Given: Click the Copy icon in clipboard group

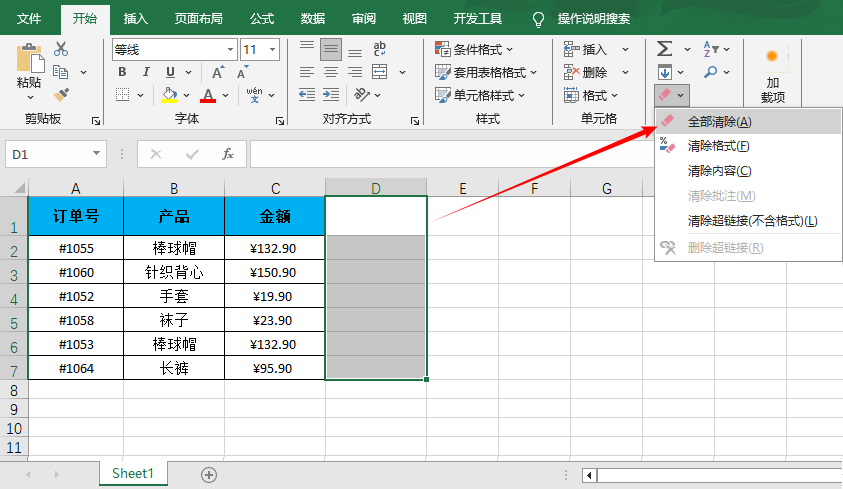Looking at the screenshot, I should tap(61, 72).
